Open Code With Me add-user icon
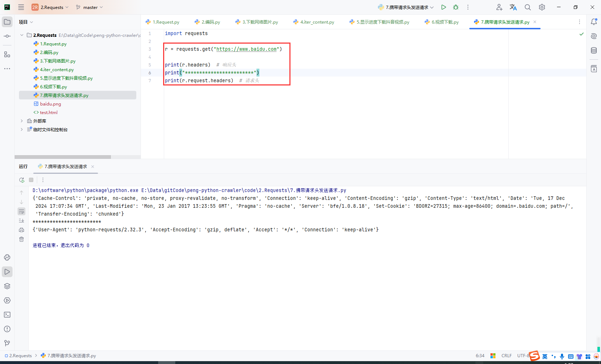Viewport: 601px width, 364px height. click(x=499, y=7)
